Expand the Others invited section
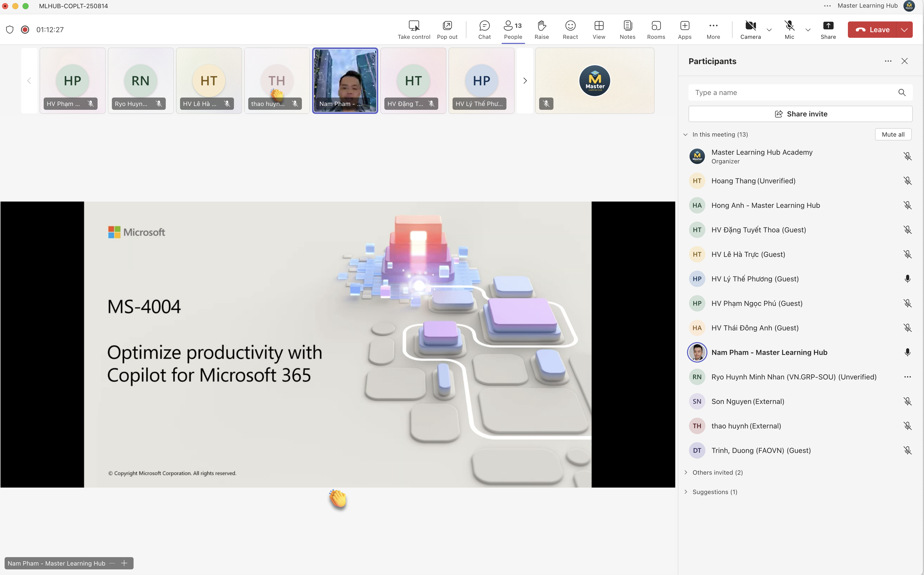The height and width of the screenshot is (575, 924). pyautogui.click(x=685, y=472)
